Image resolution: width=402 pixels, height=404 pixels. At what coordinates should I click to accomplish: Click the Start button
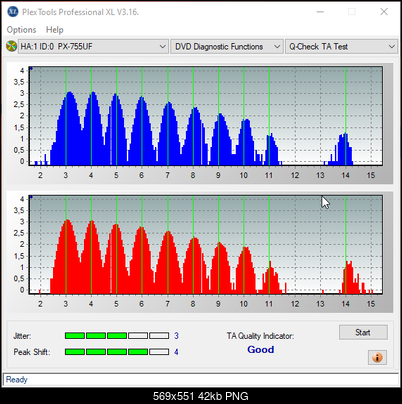point(363,332)
